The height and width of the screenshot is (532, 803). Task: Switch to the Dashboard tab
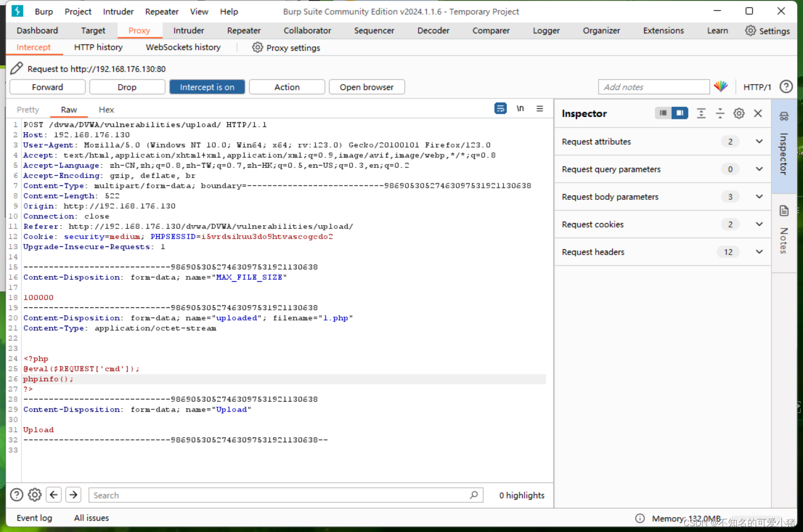(37, 30)
